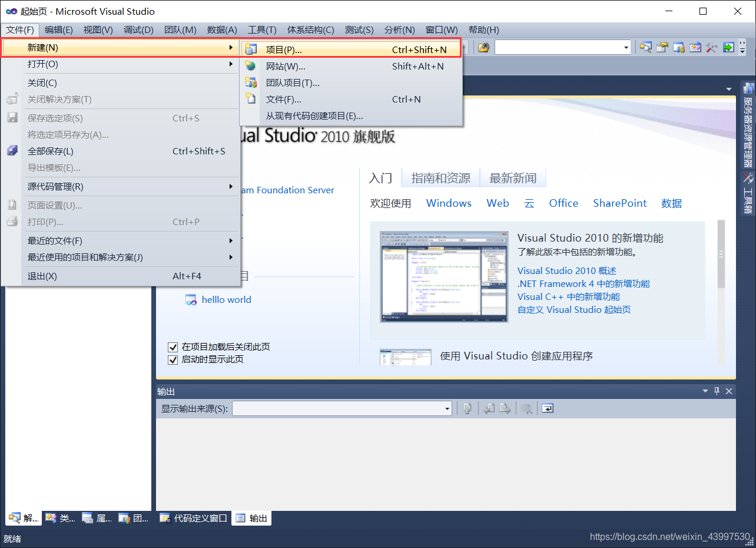Screen dimensions: 756x548
Task: Switch to the 最新新闻 tab
Action: [x=513, y=178]
